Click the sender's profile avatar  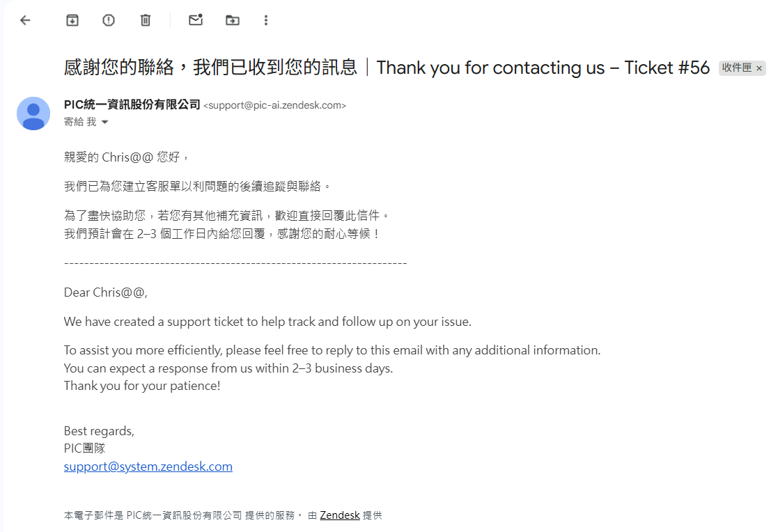coord(33,114)
